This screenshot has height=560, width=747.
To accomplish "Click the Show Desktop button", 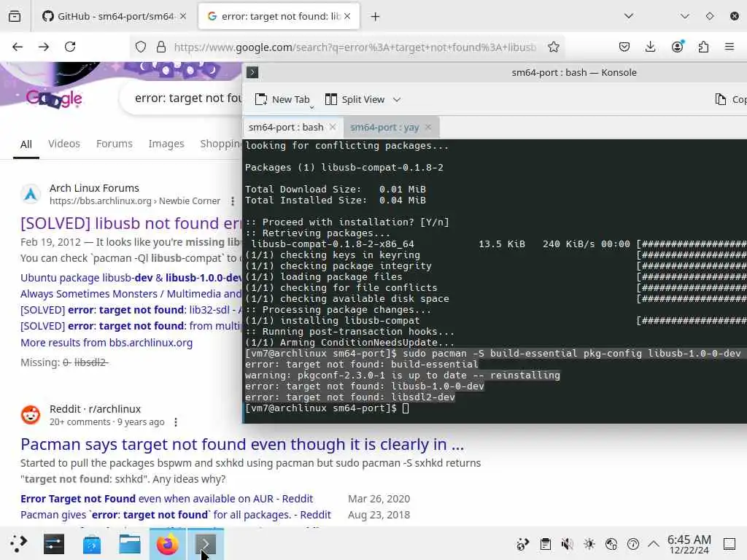I will tap(729, 544).
